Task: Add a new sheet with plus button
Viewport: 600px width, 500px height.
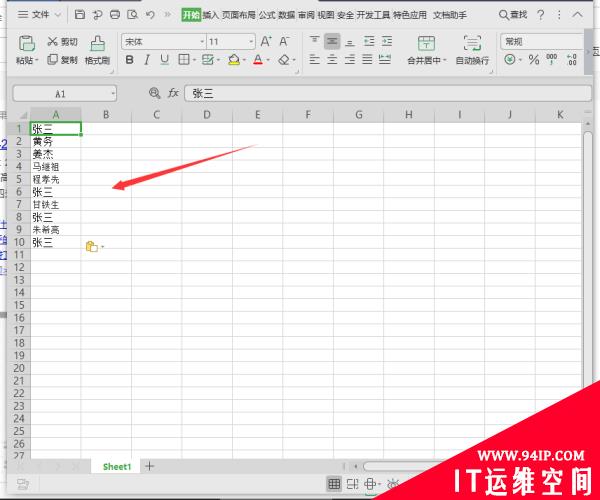Action: coord(150,466)
